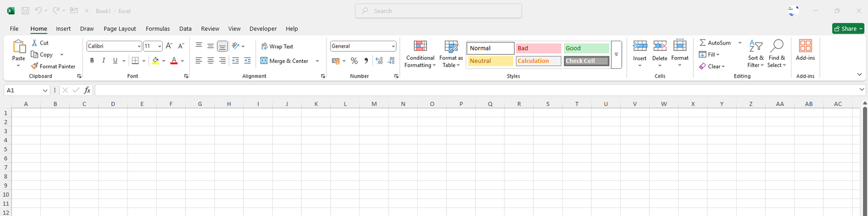
Task: Toggle bottom align button
Action: click(222, 46)
